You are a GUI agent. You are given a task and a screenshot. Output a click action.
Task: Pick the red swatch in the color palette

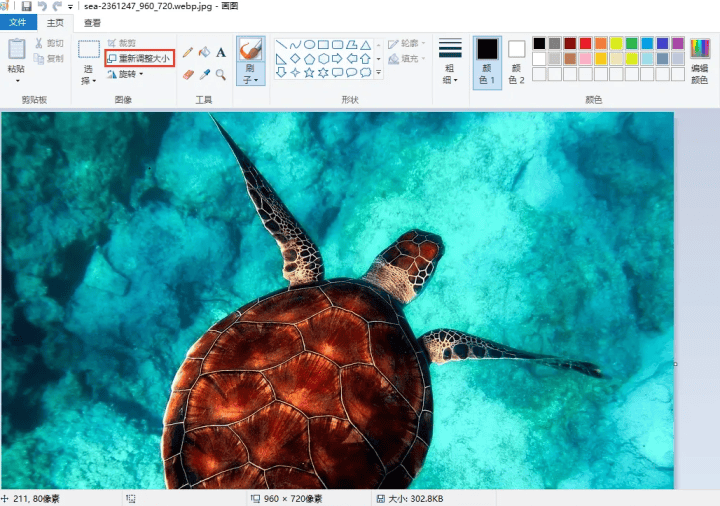pyautogui.click(x=585, y=43)
